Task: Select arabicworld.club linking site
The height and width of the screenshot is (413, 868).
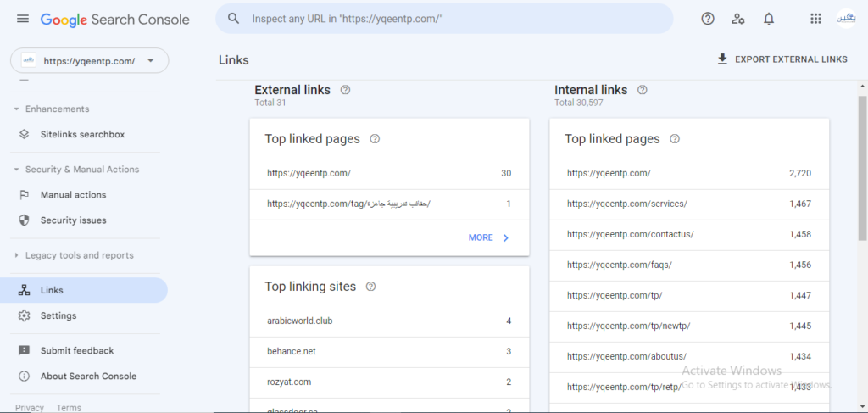Action: point(389,321)
